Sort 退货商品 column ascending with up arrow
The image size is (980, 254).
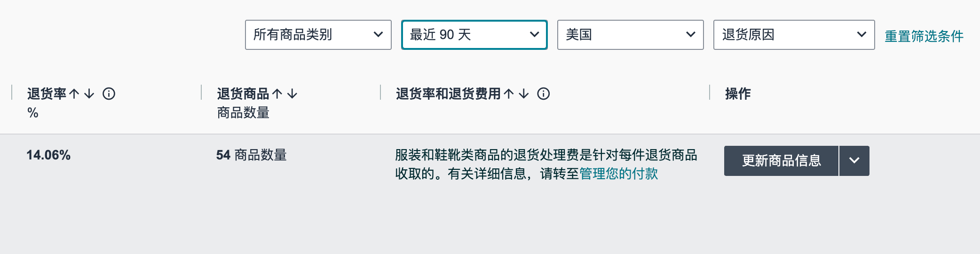pos(277,94)
